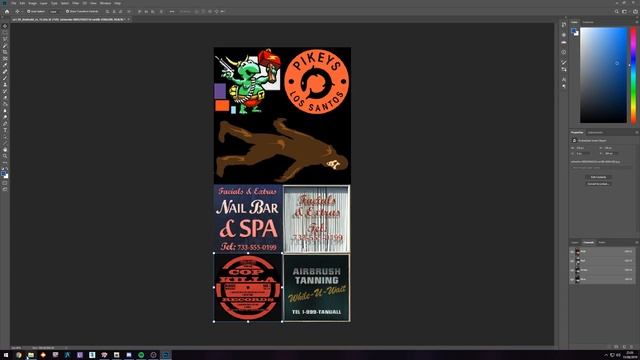Screen dimensions: 640x360
Task: Switch to the Swatches tab
Action: (588, 22)
